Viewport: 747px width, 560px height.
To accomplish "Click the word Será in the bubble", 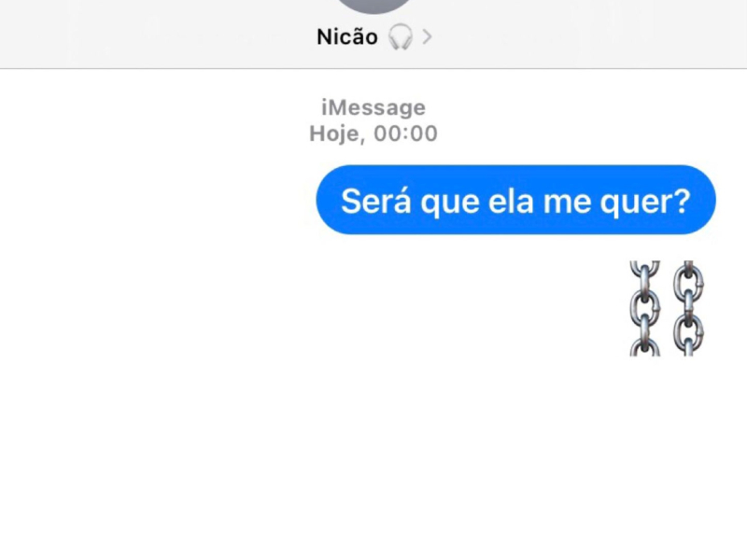I will pyautogui.click(x=376, y=201).
